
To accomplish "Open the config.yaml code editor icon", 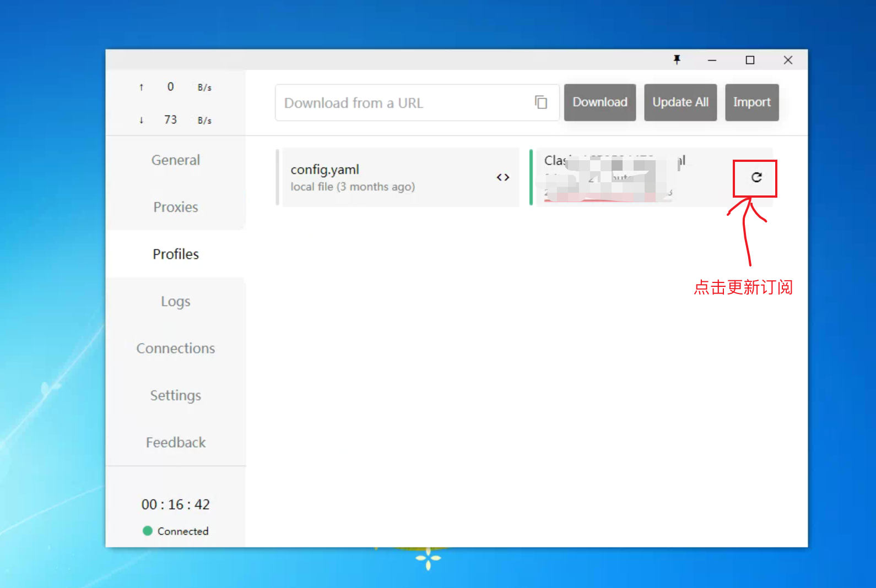I will point(502,177).
